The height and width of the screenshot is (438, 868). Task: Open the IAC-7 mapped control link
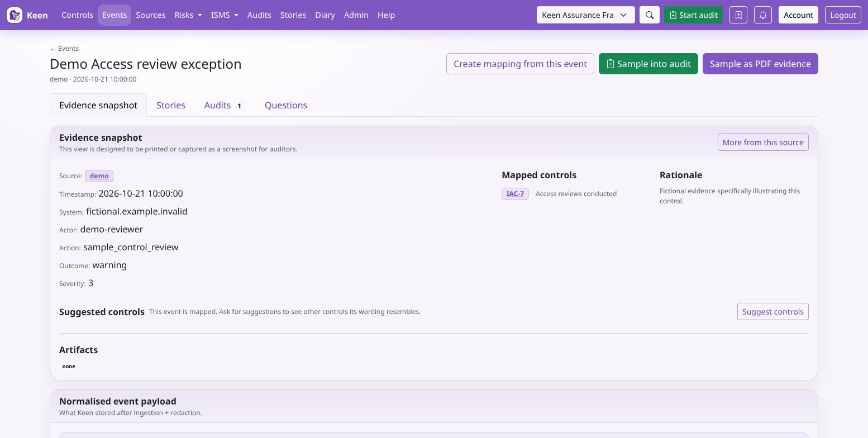pyautogui.click(x=515, y=194)
